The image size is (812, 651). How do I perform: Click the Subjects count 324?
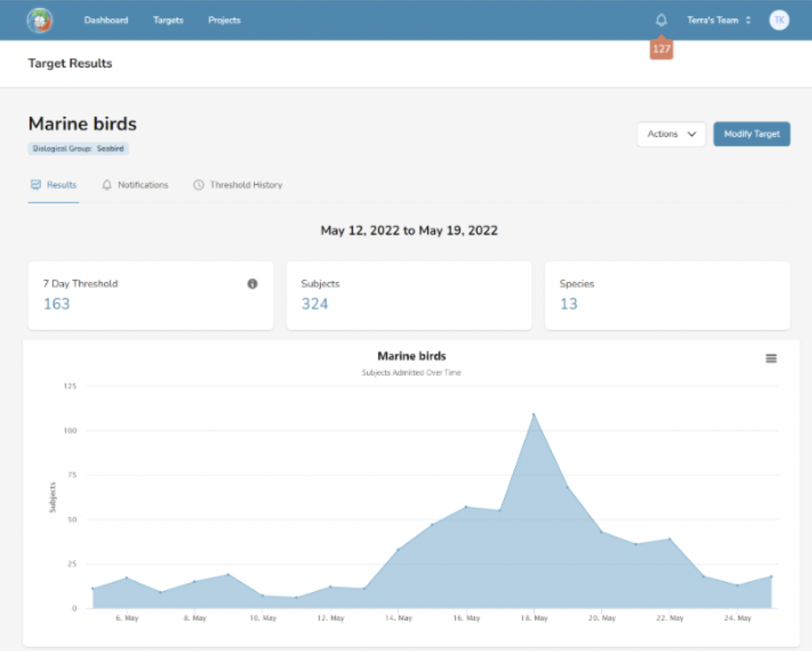click(315, 304)
